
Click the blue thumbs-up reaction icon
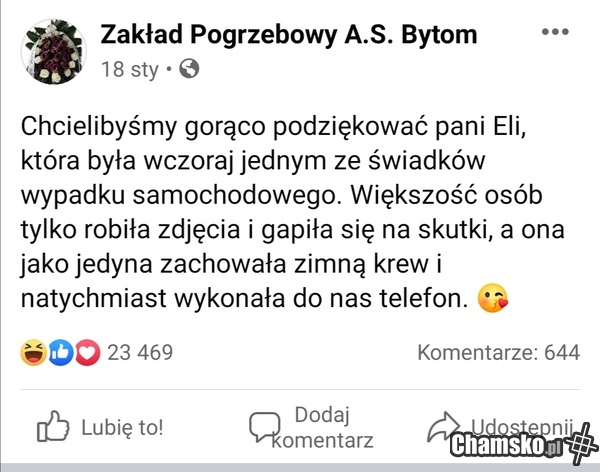pyautogui.click(x=60, y=352)
